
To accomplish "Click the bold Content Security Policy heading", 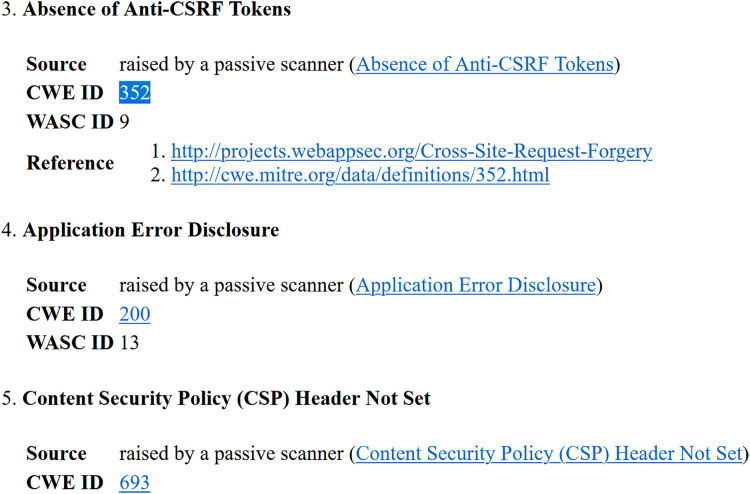I will (x=227, y=399).
